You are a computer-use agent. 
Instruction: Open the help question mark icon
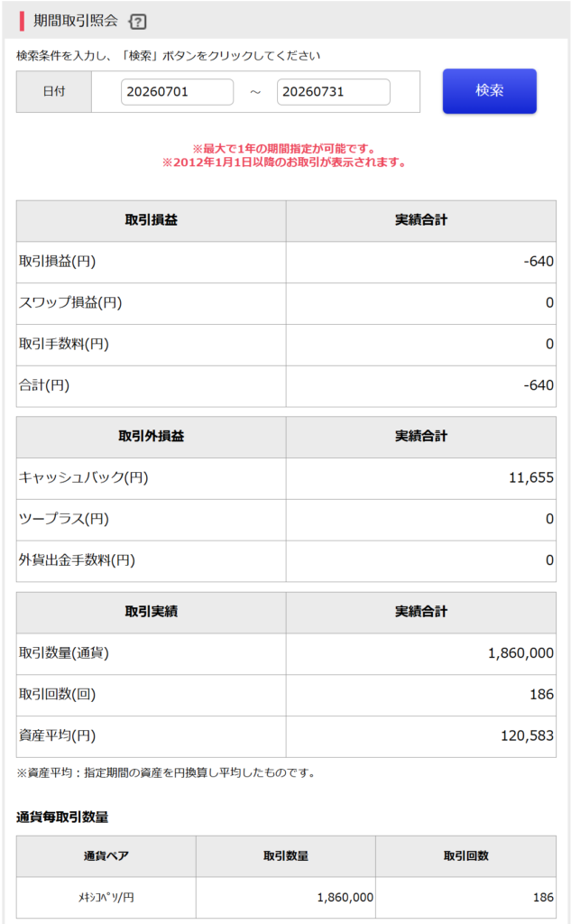pos(137,22)
